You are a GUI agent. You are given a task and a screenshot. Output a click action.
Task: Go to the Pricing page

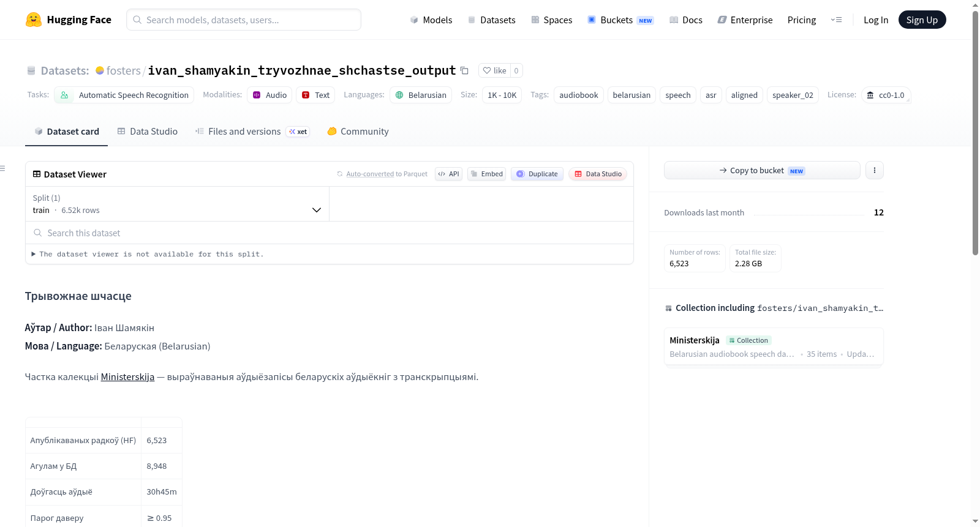802,20
